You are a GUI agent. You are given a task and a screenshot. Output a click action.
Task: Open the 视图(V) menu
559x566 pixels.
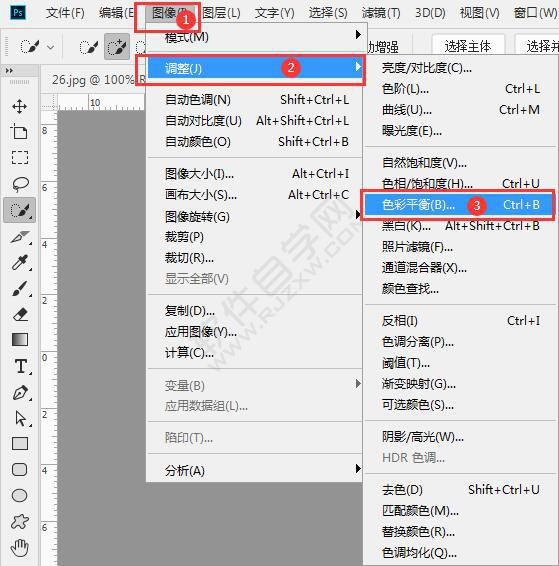pyautogui.click(x=480, y=13)
